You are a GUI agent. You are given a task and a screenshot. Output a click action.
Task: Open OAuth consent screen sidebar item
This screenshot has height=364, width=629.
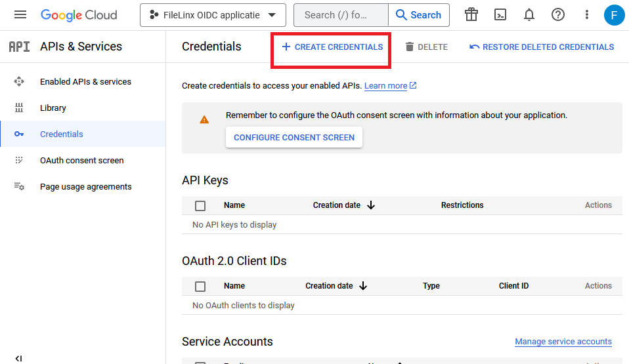tap(83, 160)
